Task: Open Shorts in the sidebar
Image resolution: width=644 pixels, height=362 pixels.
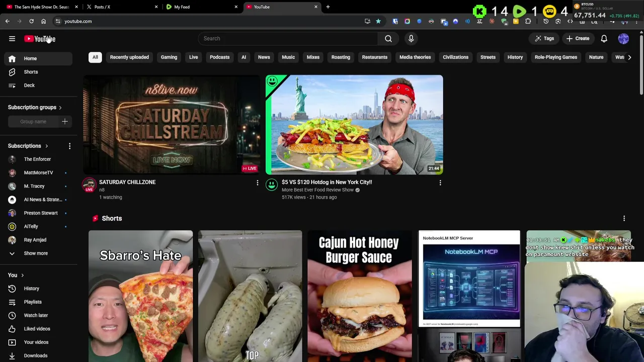Action: pyautogui.click(x=38, y=72)
